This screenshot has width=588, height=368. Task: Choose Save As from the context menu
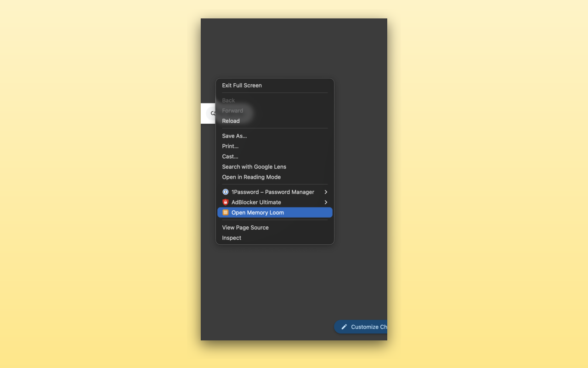234,136
